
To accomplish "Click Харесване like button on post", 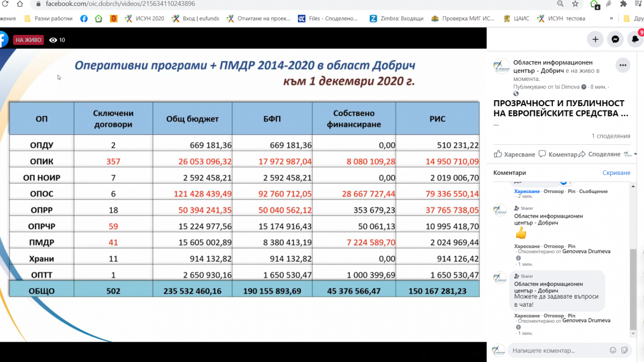I will [x=514, y=154].
